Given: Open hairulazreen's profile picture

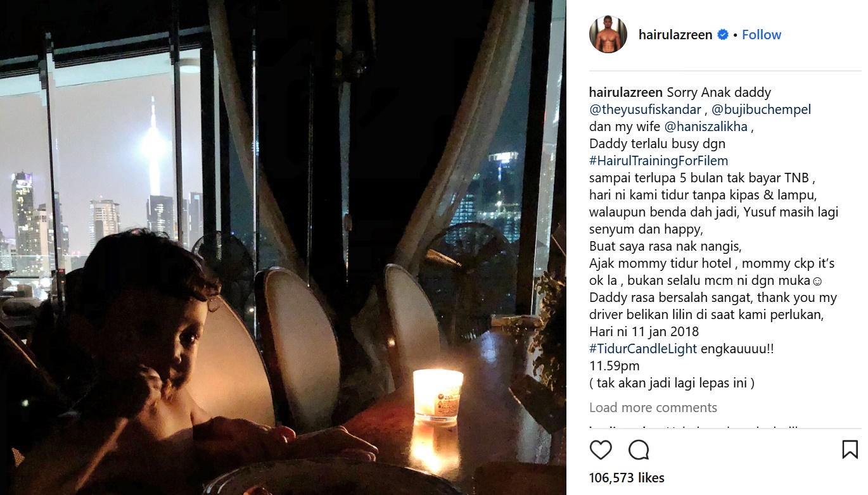Looking at the screenshot, I should [x=608, y=34].
